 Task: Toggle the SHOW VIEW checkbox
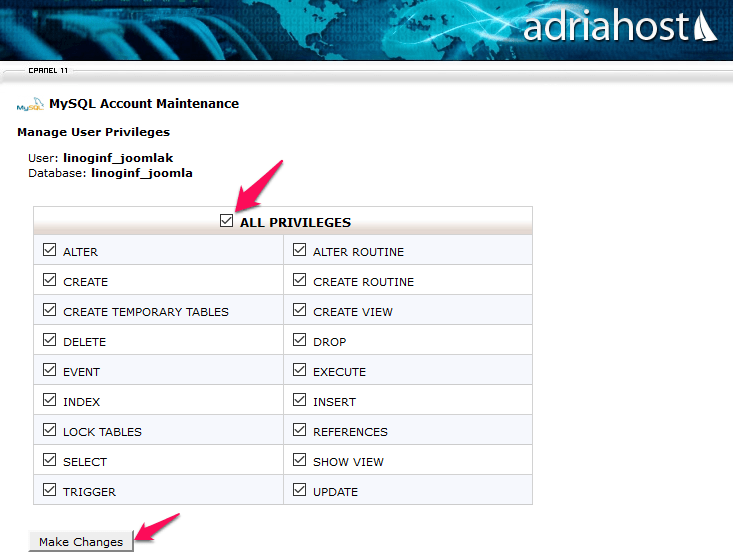pyautogui.click(x=300, y=459)
